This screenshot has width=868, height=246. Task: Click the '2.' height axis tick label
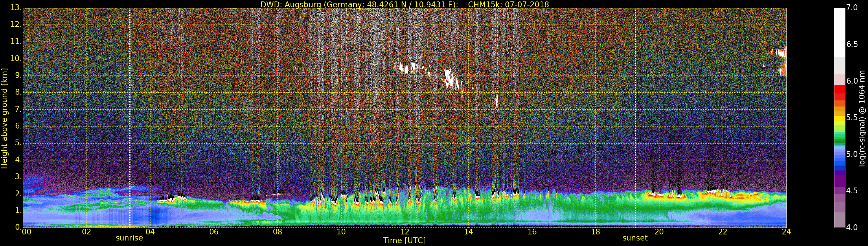(18, 193)
